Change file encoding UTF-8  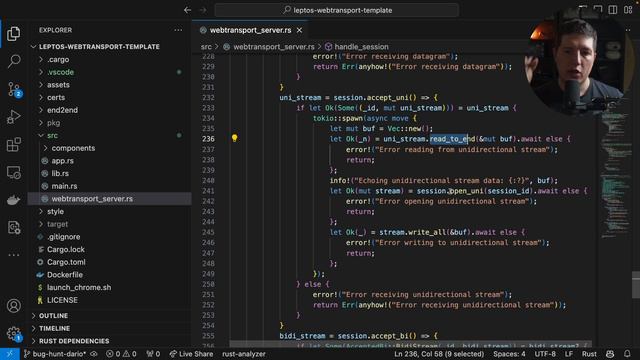[x=545, y=354]
